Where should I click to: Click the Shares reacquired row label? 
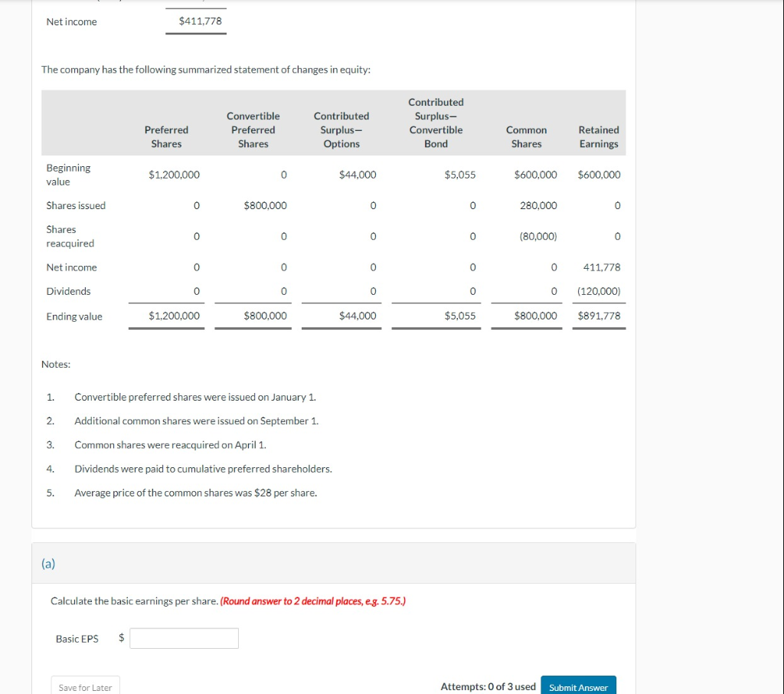[70, 236]
